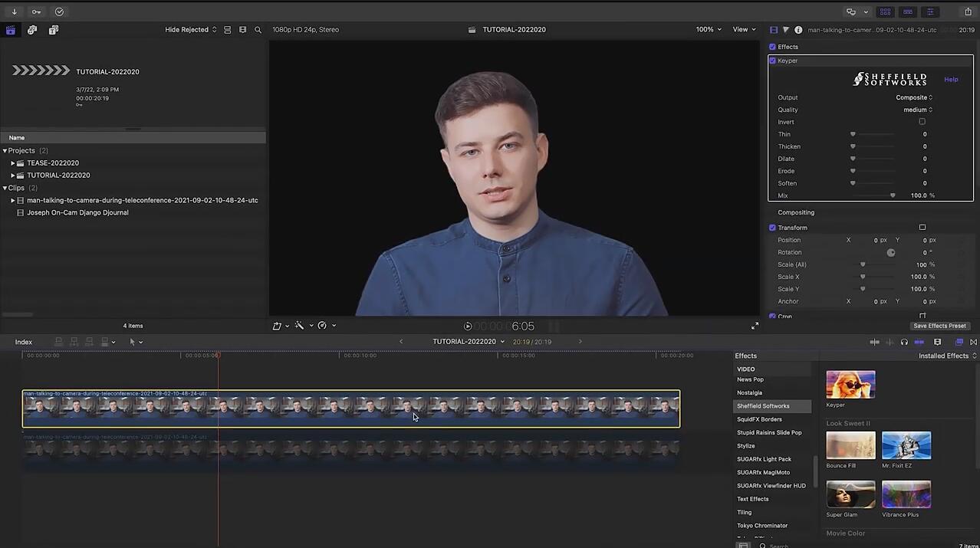980x548 pixels.
Task: Uncheck the Keyper effect checkbox
Action: [x=773, y=61]
